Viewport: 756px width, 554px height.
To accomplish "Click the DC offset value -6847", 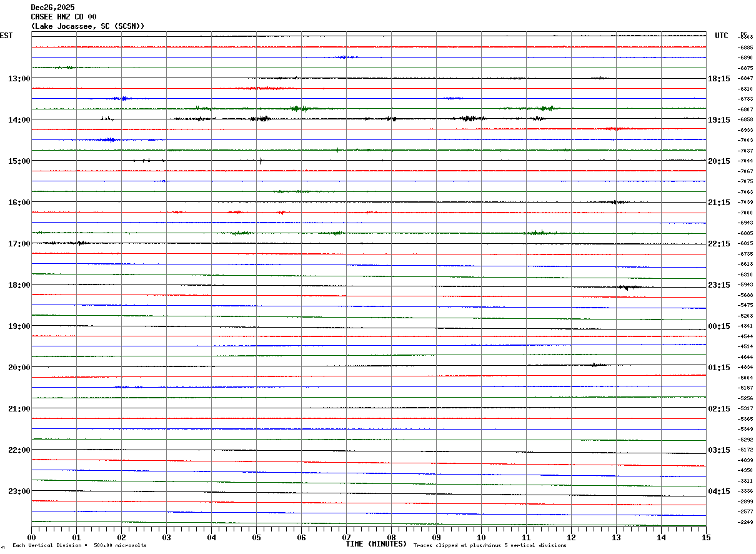I will (x=745, y=79).
